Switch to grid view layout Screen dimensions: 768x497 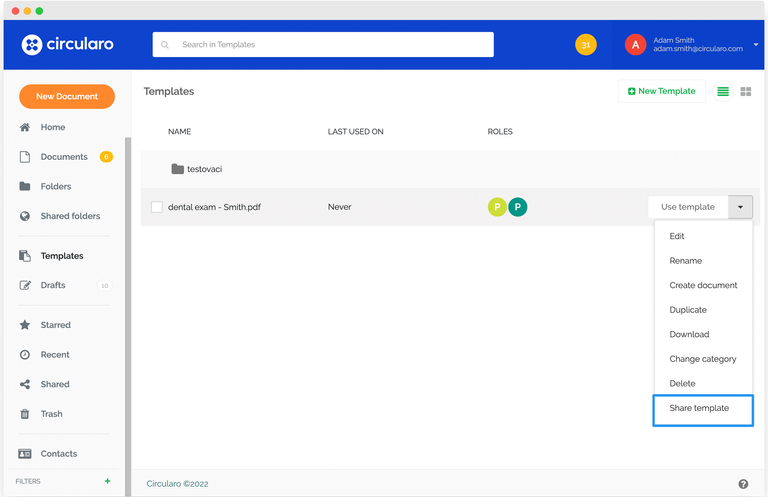click(746, 92)
